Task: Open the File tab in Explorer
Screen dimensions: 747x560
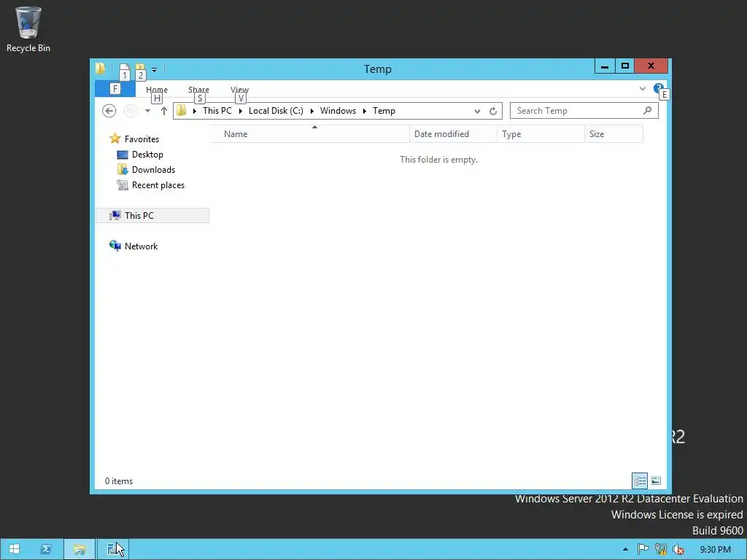Action: click(115, 88)
